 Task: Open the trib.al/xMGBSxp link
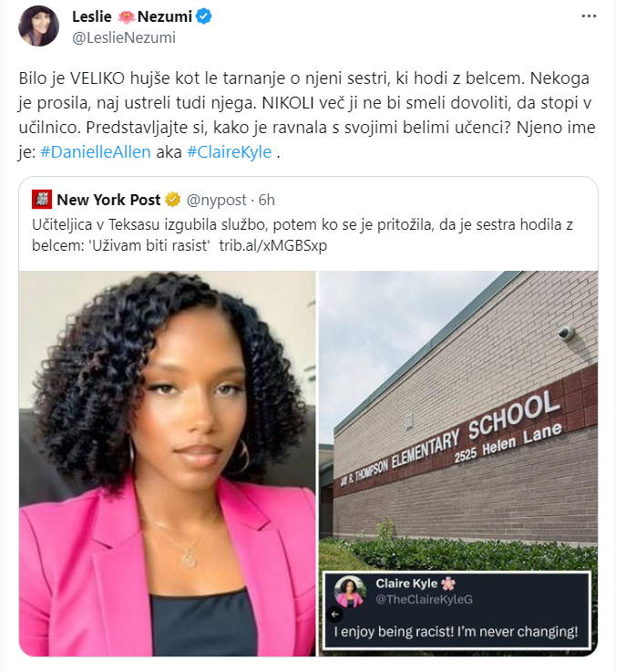click(x=272, y=245)
